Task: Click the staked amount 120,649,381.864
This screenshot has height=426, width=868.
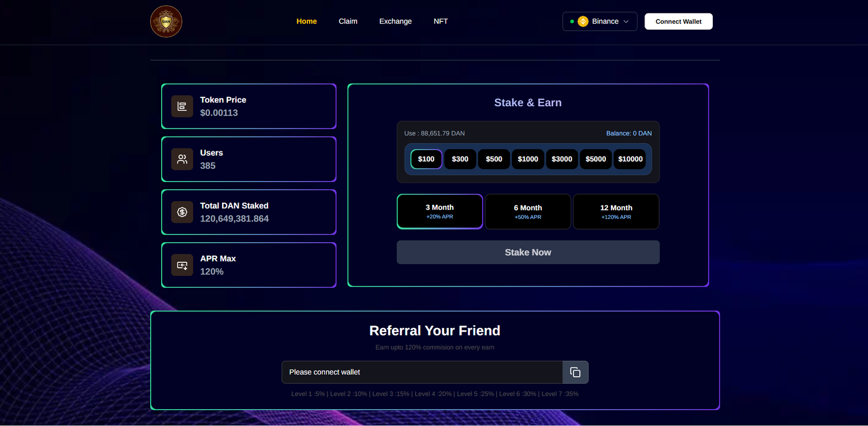Action: point(234,218)
